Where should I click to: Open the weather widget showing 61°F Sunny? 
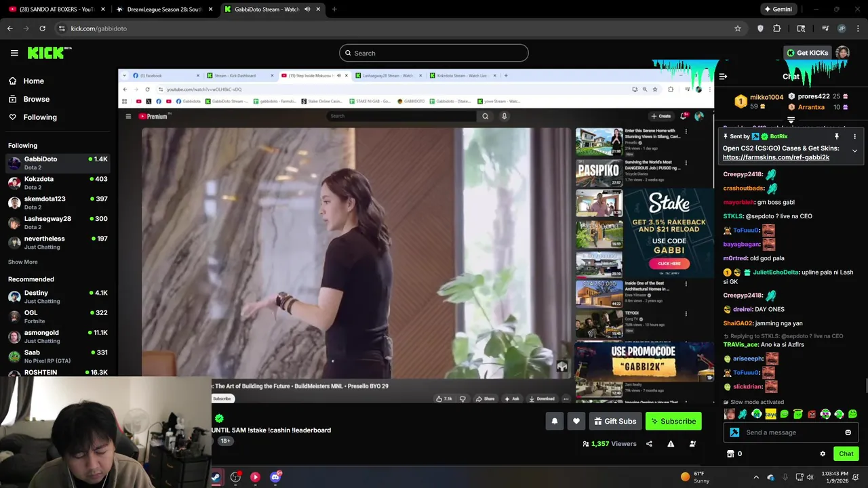pos(695,477)
